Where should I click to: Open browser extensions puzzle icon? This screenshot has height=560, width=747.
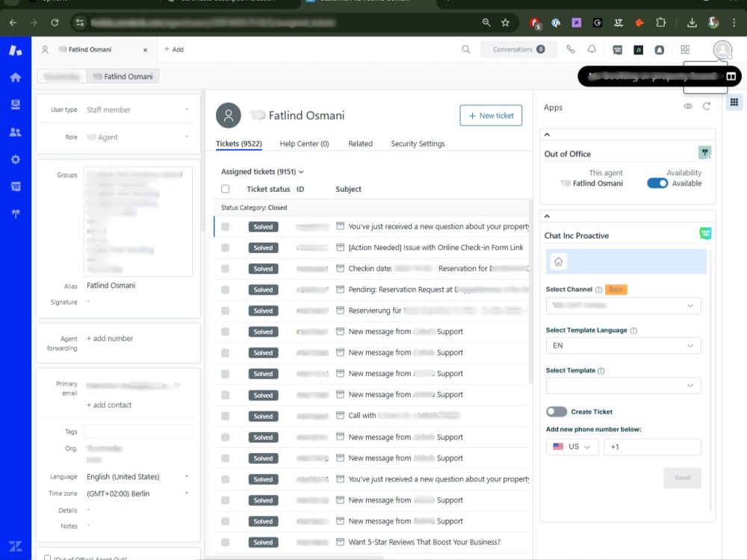[x=660, y=22]
